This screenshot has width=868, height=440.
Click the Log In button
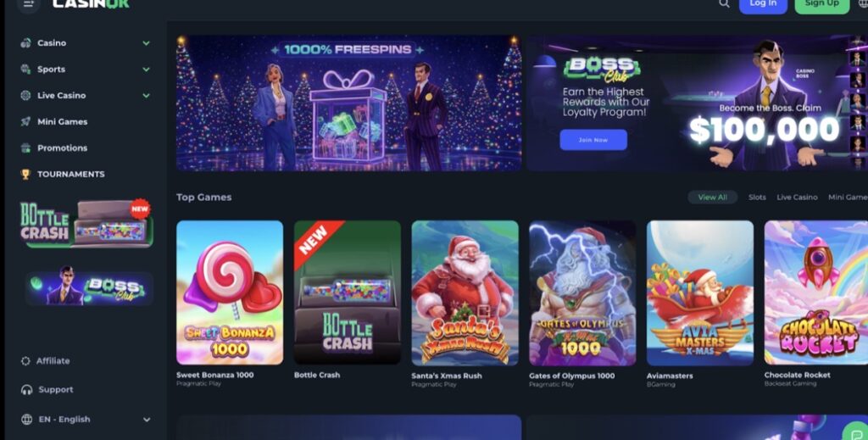click(763, 4)
